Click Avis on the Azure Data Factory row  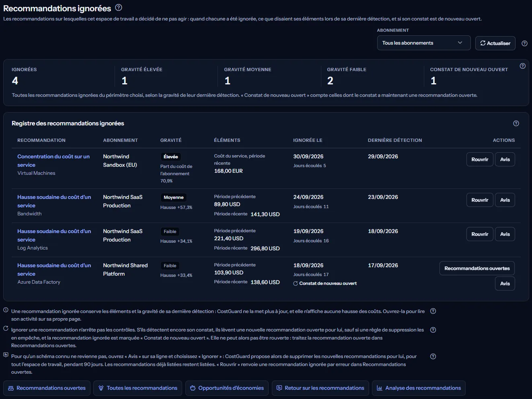point(505,284)
